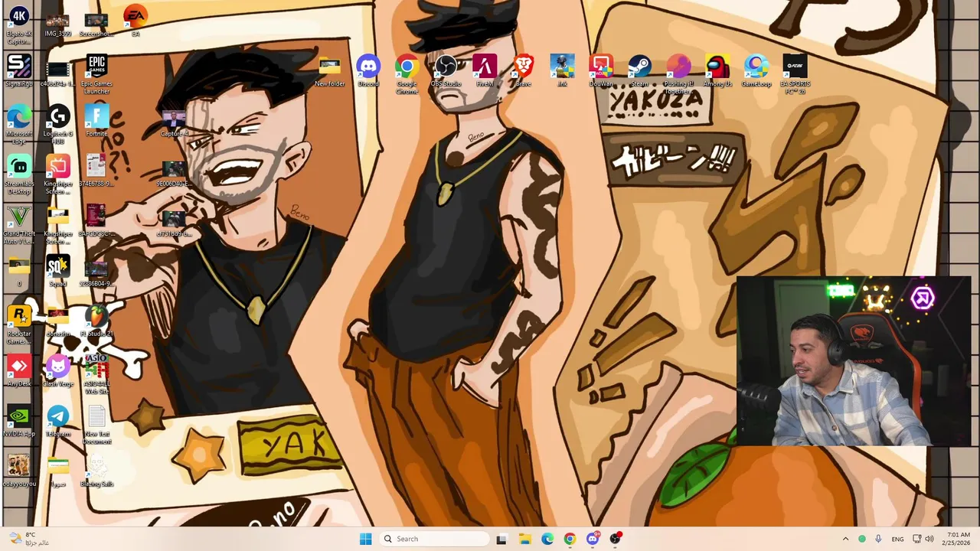Open Google Chrome from the taskbar
The height and width of the screenshot is (551, 980).
[x=570, y=539]
